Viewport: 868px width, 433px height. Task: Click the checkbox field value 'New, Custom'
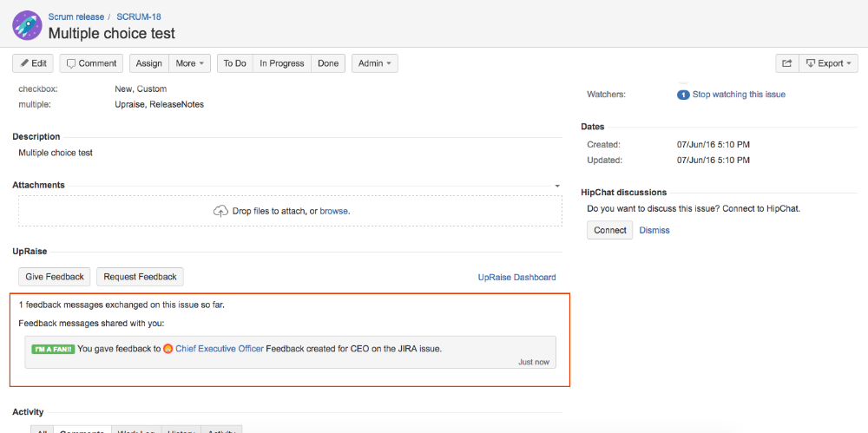(x=141, y=89)
